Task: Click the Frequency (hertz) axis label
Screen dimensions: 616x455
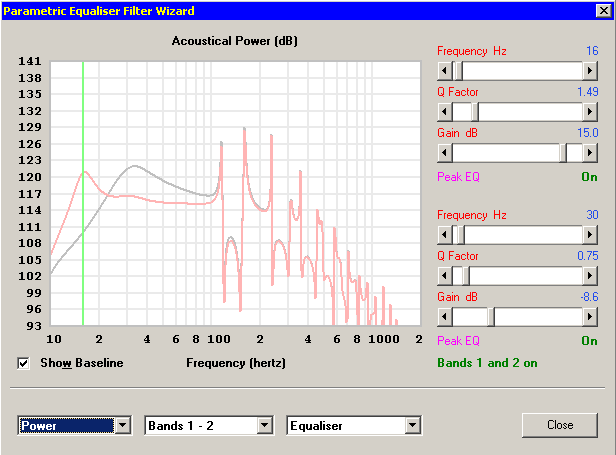Action: pyautogui.click(x=236, y=363)
